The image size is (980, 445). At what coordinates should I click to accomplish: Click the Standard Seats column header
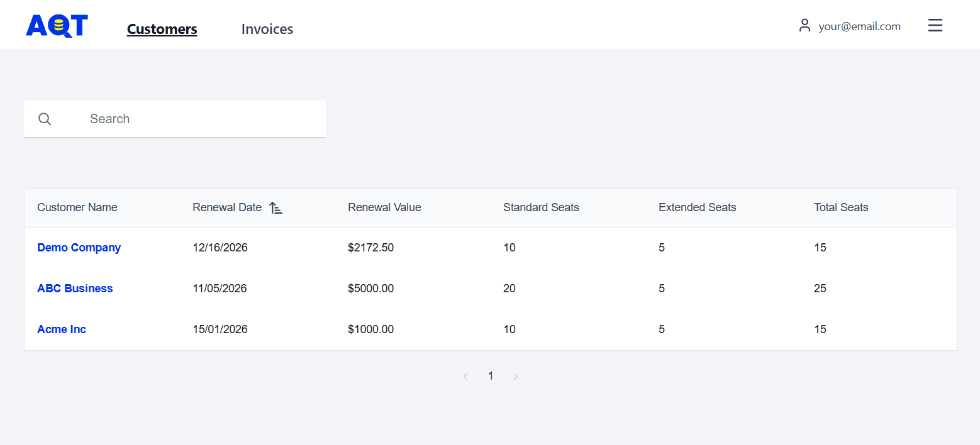(541, 207)
